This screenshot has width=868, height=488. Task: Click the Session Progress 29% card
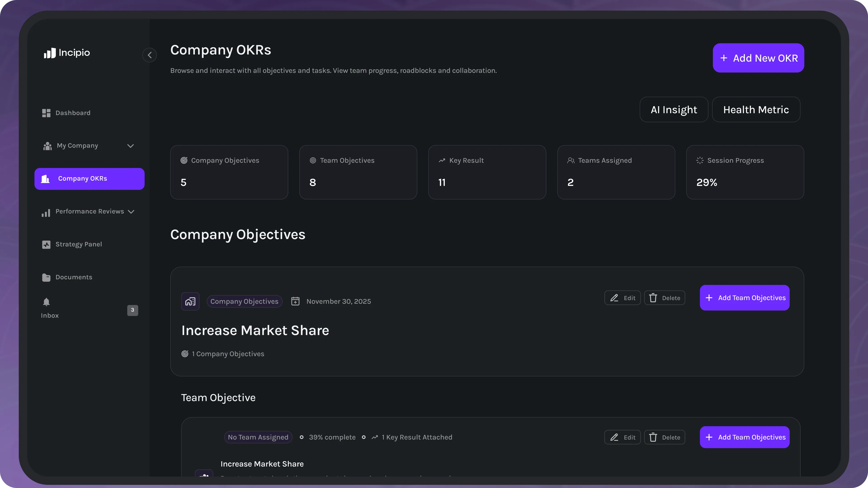click(x=745, y=172)
